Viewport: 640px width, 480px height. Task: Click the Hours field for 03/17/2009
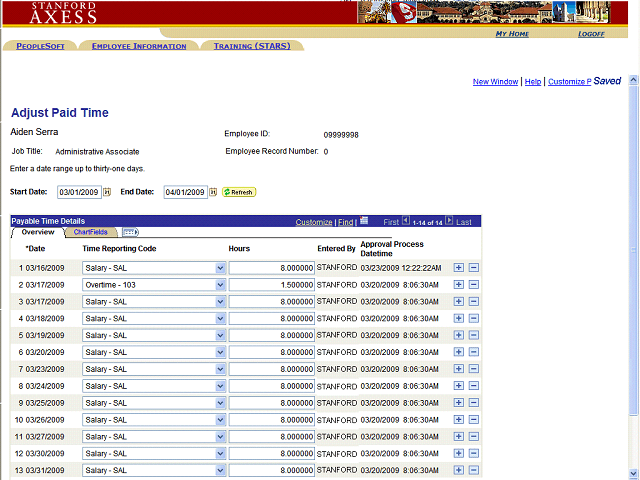[x=271, y=285]
